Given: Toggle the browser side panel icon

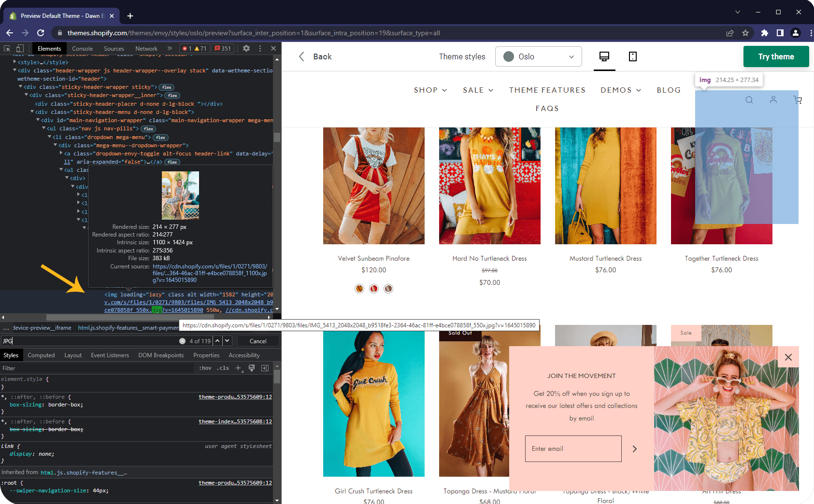Looking at the screenshot, I should (780, 33).
